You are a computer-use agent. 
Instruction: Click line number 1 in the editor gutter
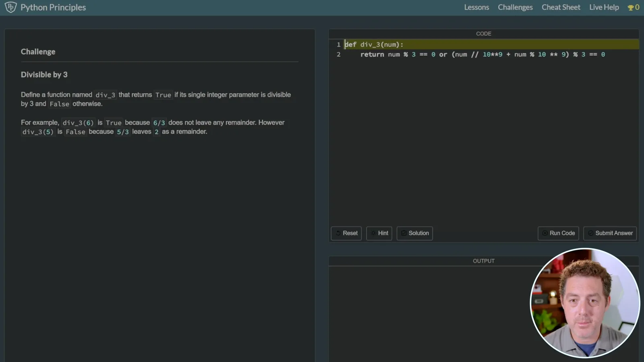point(339,45)
